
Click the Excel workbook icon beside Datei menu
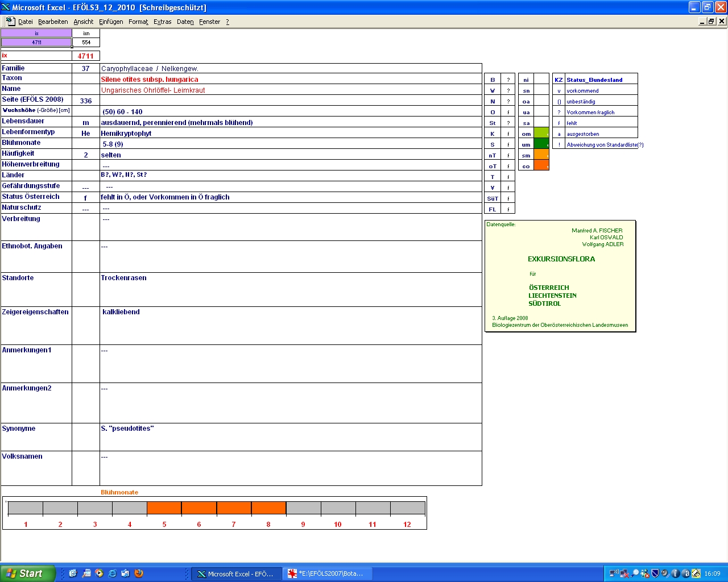pos(10,21)
